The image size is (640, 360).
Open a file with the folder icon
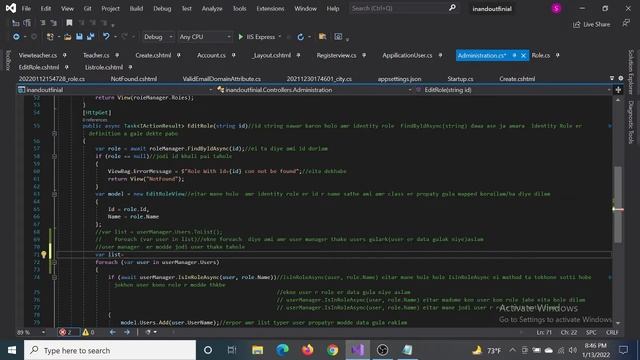[x=67, y=37]
